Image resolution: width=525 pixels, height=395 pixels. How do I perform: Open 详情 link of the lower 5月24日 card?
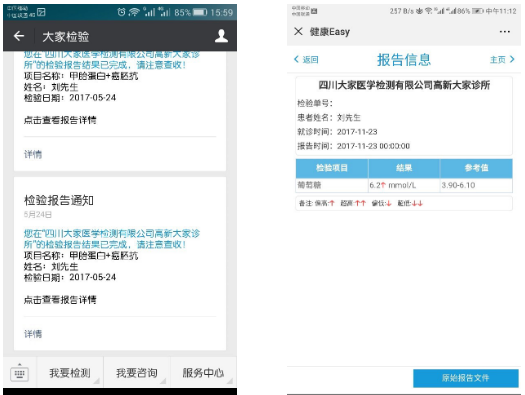click(x=33, y=334)
